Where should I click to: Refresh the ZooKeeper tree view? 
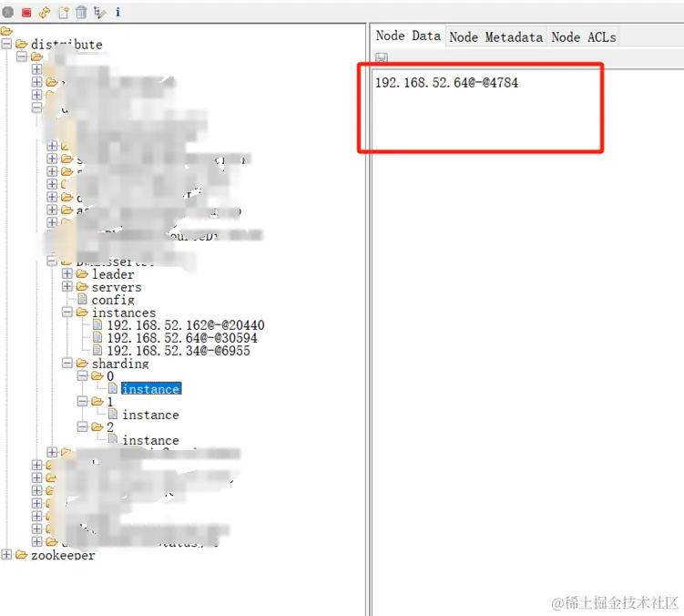click(x=45, y=13)
